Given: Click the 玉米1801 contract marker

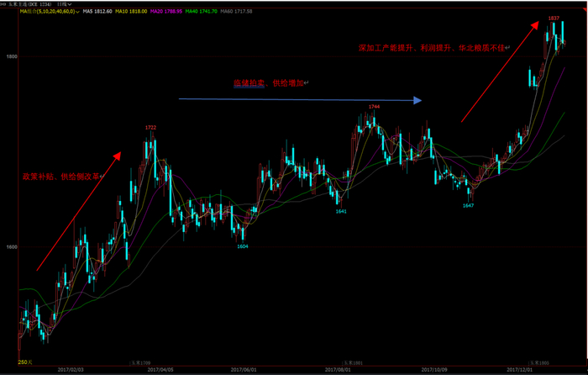Looking at the screenshot, I should [x=354, y=363].
